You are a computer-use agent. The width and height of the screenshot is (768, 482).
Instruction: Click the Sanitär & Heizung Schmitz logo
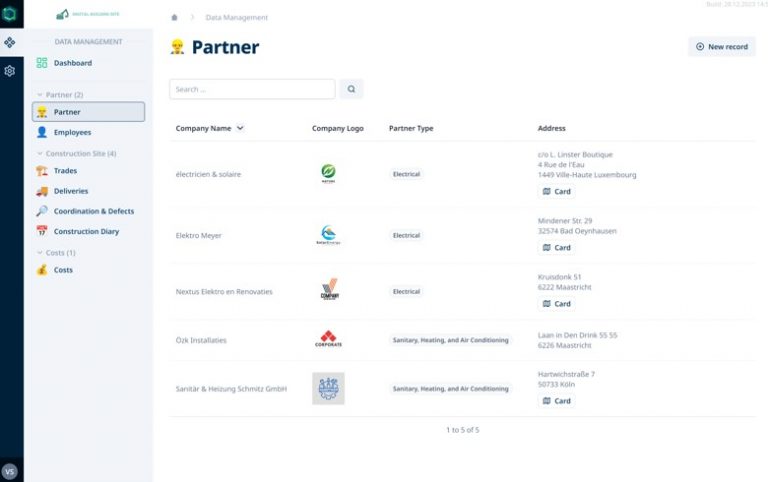[x=328, y=388]
